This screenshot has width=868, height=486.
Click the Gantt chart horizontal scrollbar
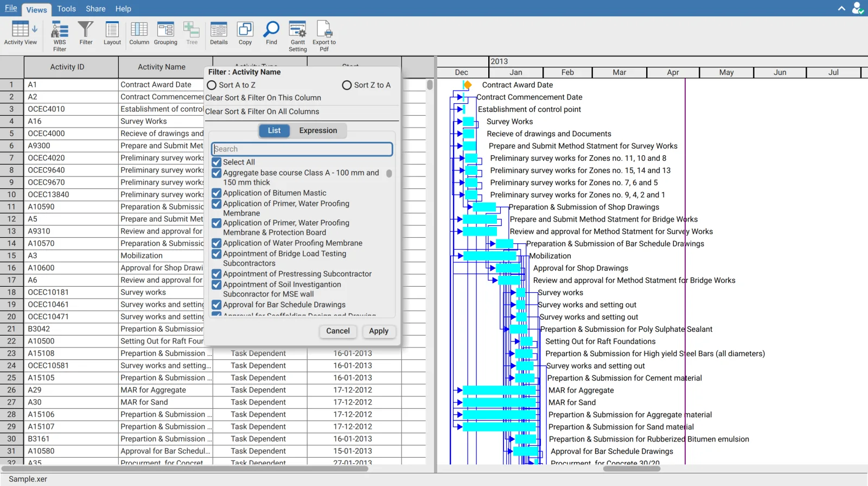pos(632,469)
